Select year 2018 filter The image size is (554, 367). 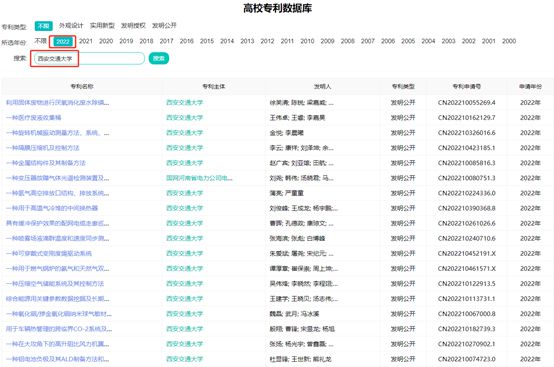[146, 41]
